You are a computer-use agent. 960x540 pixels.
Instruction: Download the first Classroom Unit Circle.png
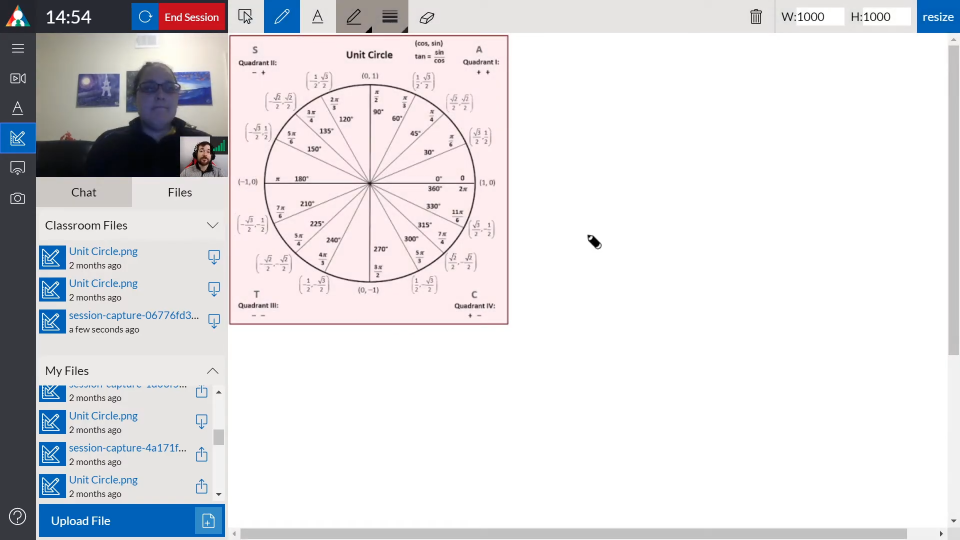click(214, 257)
